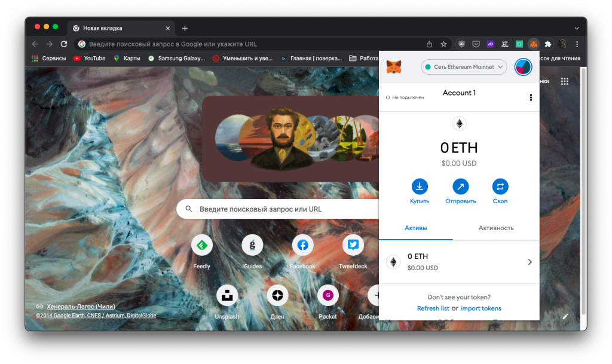Open the YouTube bookmark
Image resolution: width=612 pixels, height=364 pixels.
(90, 58)
